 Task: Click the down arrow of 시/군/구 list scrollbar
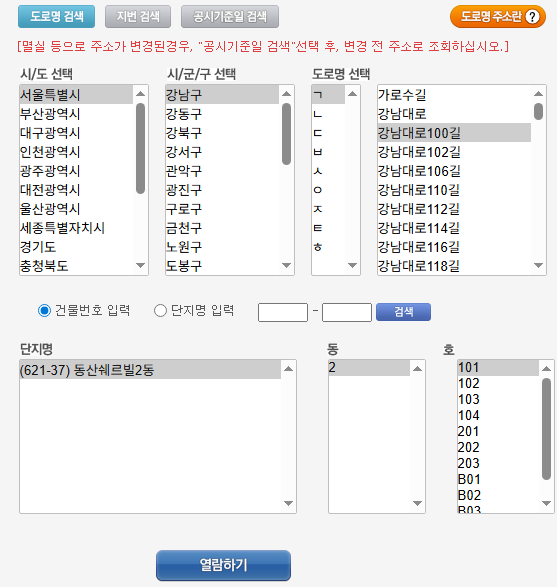tap(286, 265)
